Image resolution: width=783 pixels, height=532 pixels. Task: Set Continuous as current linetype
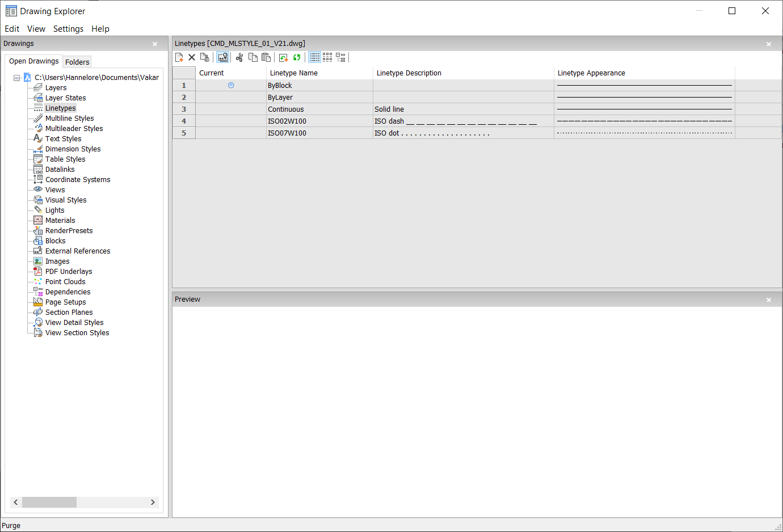pos(230,109)
